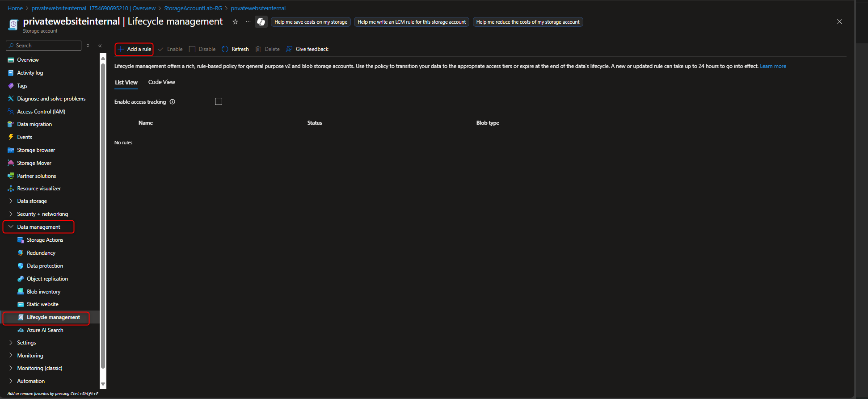The width and height of the screenshot is (868, 399).
Task: Select Storage Actions icon
Action: pos(21,240)
